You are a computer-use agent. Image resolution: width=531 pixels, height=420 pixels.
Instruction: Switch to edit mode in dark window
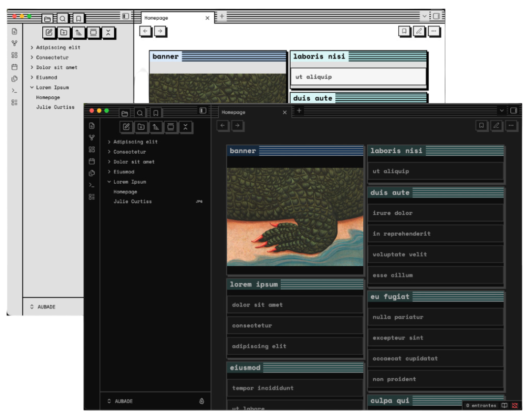(496, 126)
